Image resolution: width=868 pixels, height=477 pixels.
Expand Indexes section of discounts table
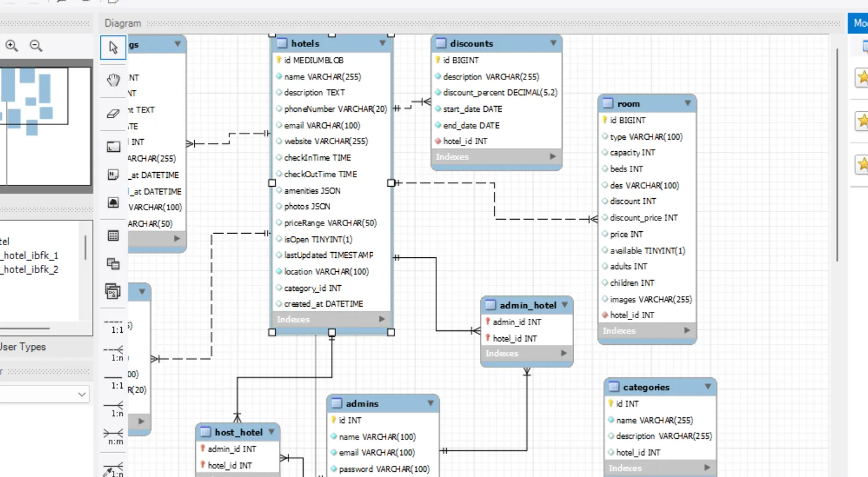tap(552, 156)
